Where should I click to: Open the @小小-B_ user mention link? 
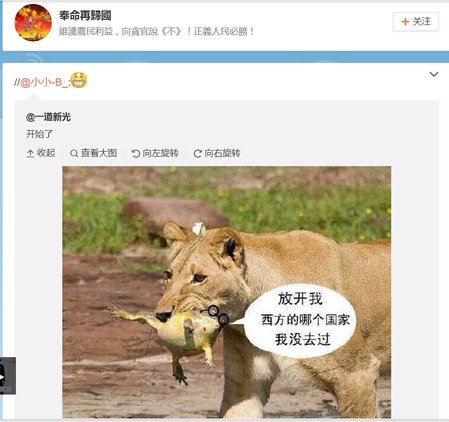45,82
